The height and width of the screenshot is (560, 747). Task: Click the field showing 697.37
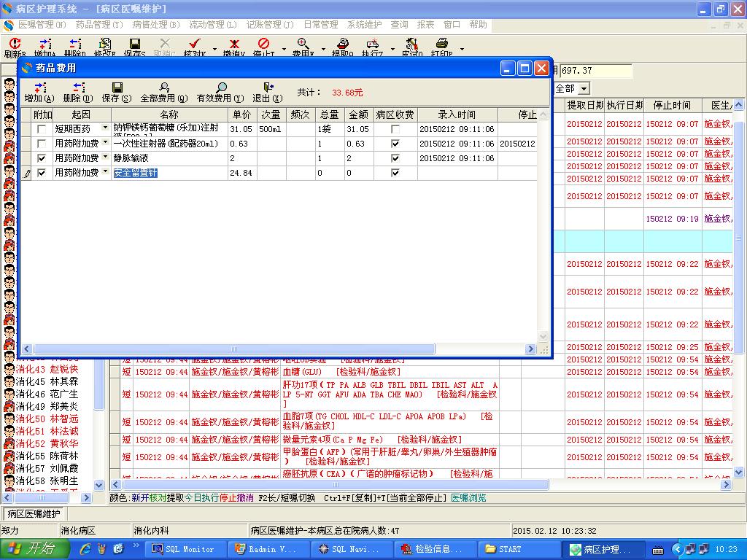click(595, 71)
